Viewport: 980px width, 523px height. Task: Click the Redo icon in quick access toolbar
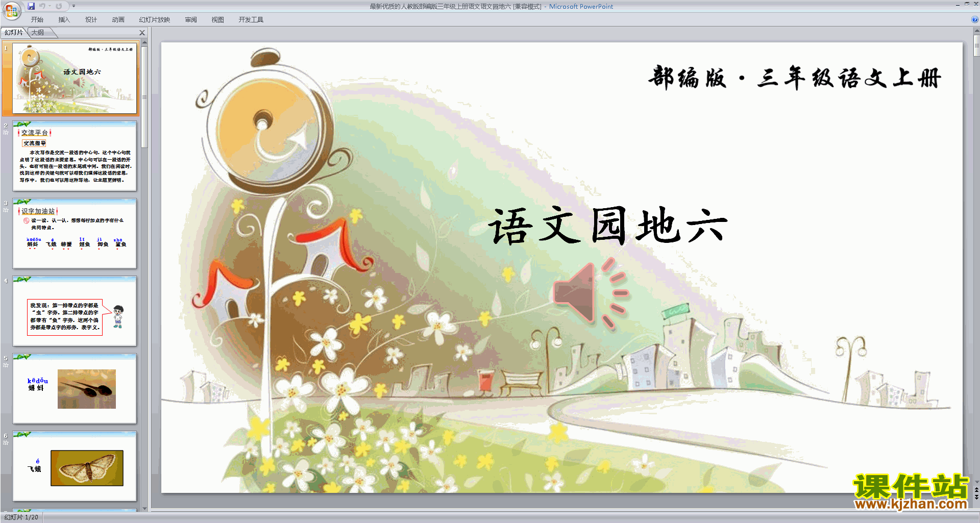point(59,6)
